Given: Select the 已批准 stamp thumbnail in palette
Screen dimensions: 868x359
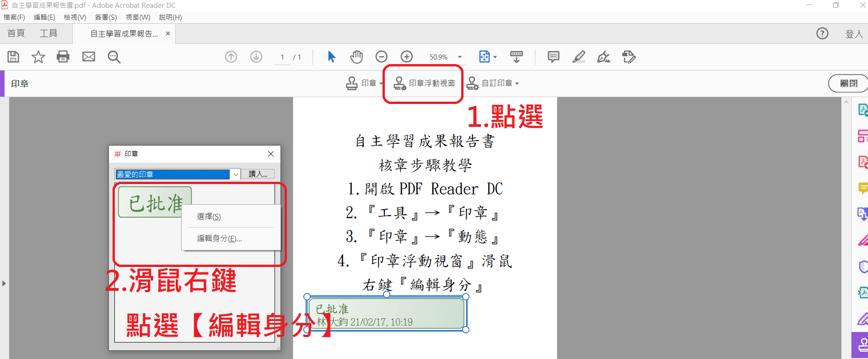Looking at the screenshot, I should pos(155,202).
